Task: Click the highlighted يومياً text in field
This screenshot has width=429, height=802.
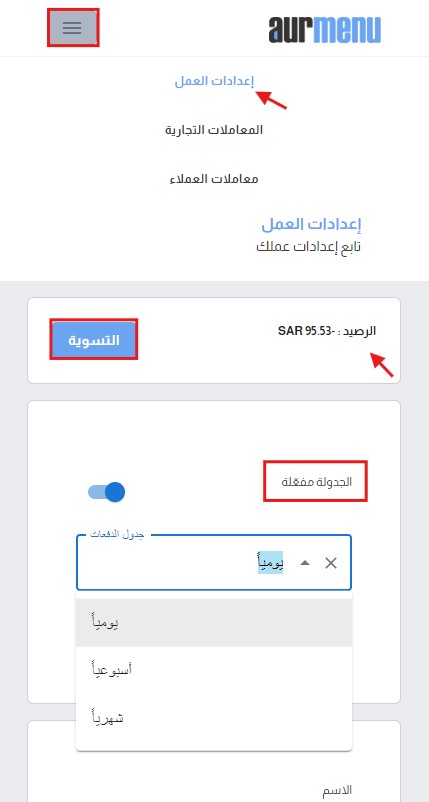Action: [270, 563]
